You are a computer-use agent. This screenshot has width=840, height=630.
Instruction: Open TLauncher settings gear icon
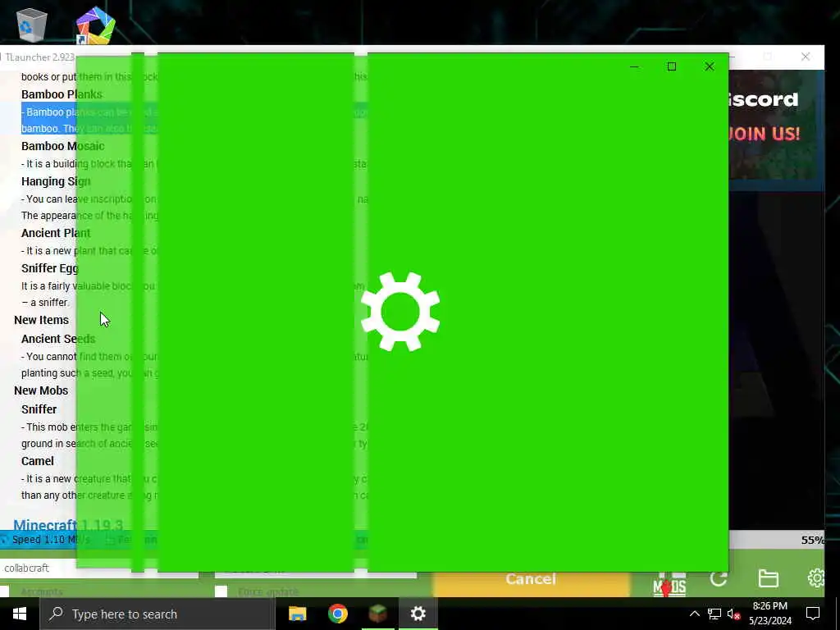816,578
